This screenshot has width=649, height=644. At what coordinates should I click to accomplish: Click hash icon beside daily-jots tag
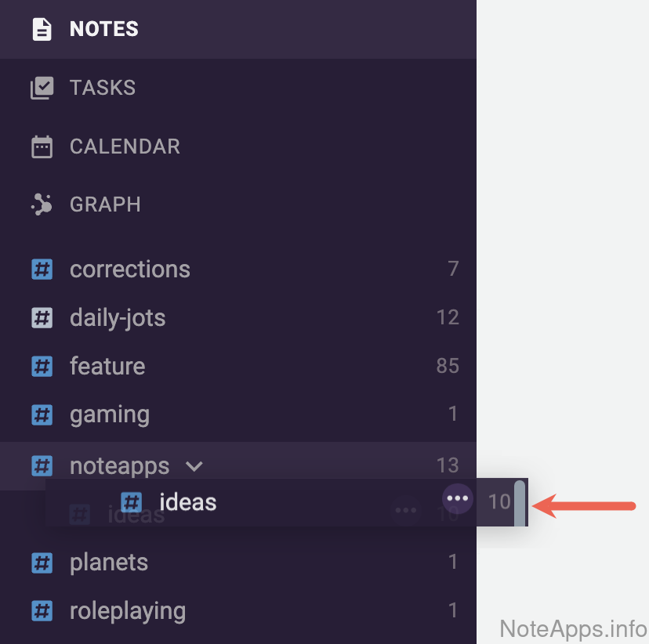pyautogui.click(x=42, y=318)
